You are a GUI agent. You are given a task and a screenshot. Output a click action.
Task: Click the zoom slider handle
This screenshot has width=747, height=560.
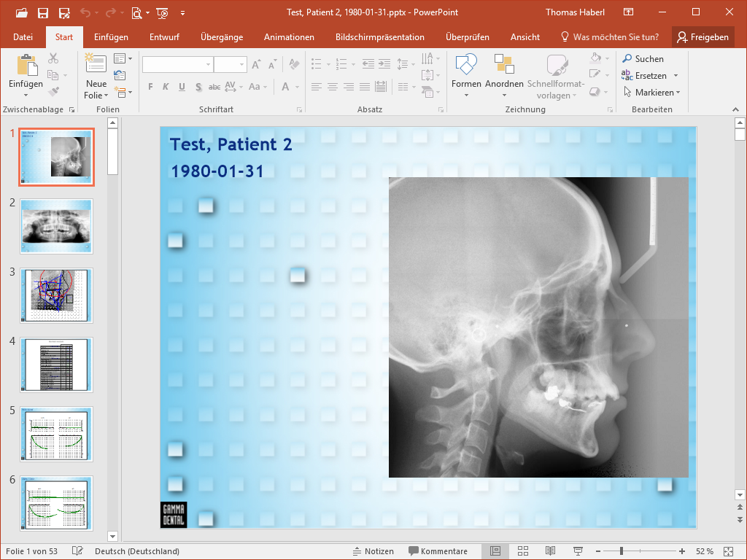click(x=622, y=551)
